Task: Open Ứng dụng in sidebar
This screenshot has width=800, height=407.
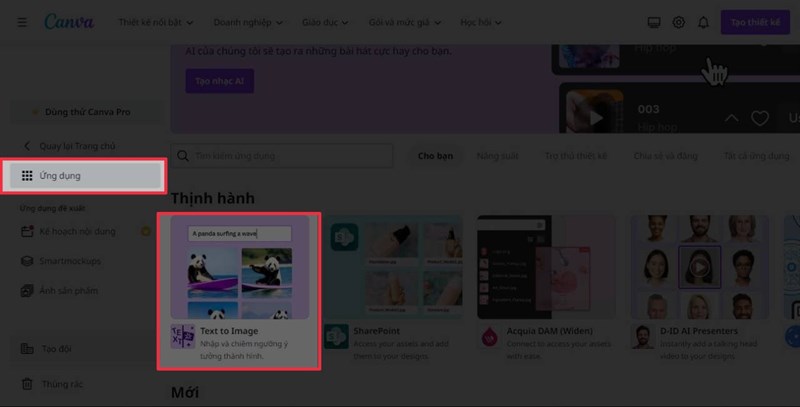Action: (x=85, y=175)
